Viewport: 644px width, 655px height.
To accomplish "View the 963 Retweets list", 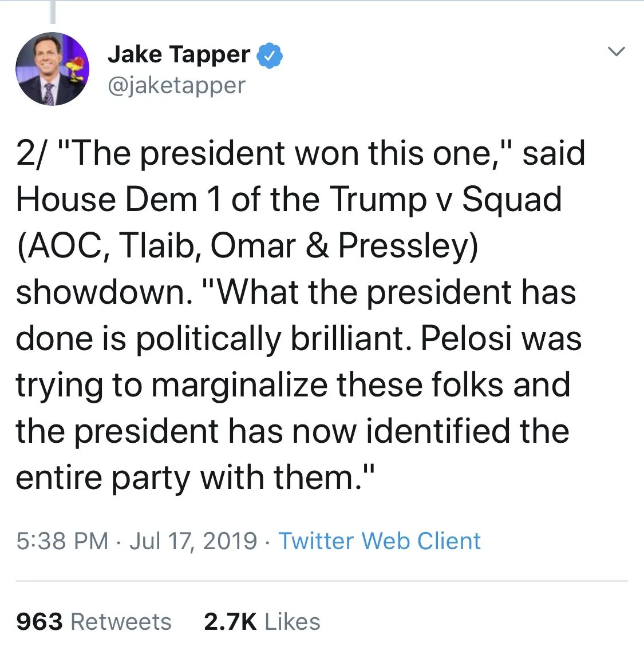I will click(94, 622).
